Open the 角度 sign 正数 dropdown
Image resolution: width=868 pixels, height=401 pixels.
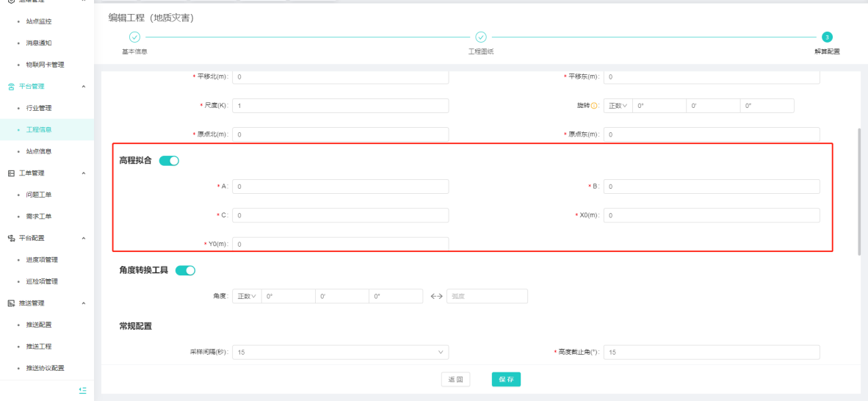tap(246, 297)
